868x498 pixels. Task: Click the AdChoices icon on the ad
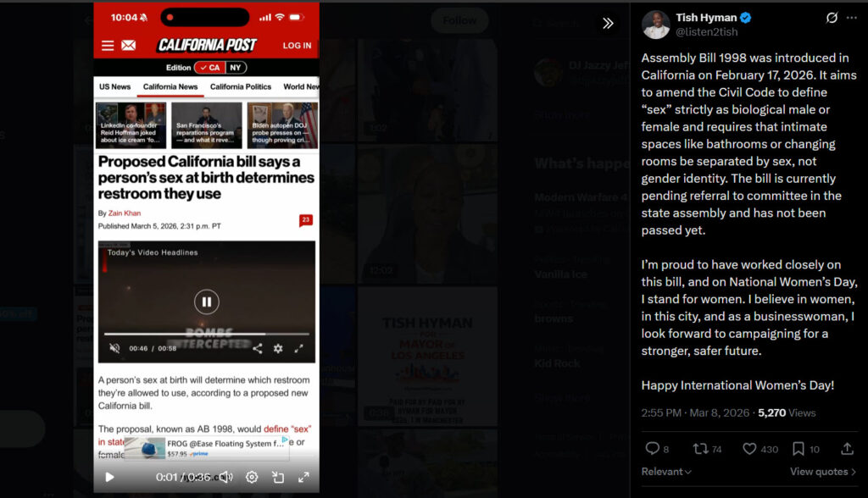[x=285, y=440]
